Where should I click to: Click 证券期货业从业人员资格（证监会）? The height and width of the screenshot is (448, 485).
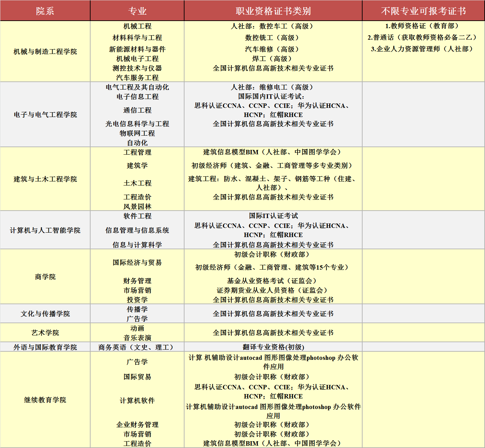point(273,290)
